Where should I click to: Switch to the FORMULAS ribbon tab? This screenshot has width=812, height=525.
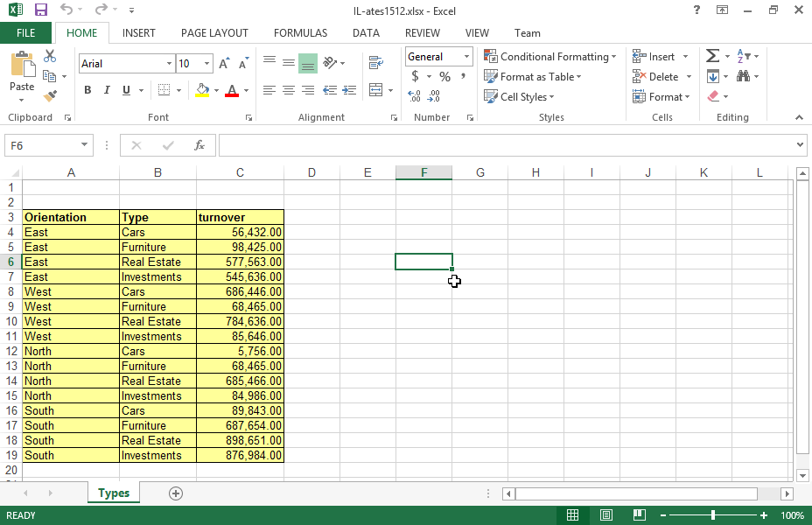click(300, 33)
